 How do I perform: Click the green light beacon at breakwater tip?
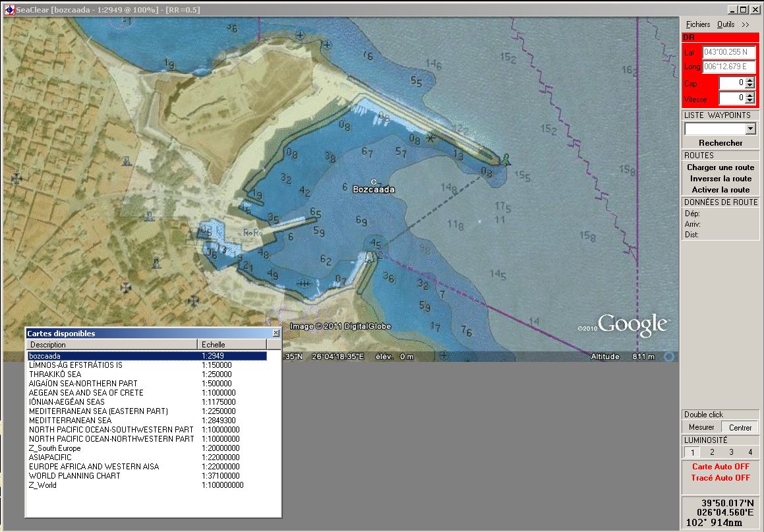click(506, 160)
